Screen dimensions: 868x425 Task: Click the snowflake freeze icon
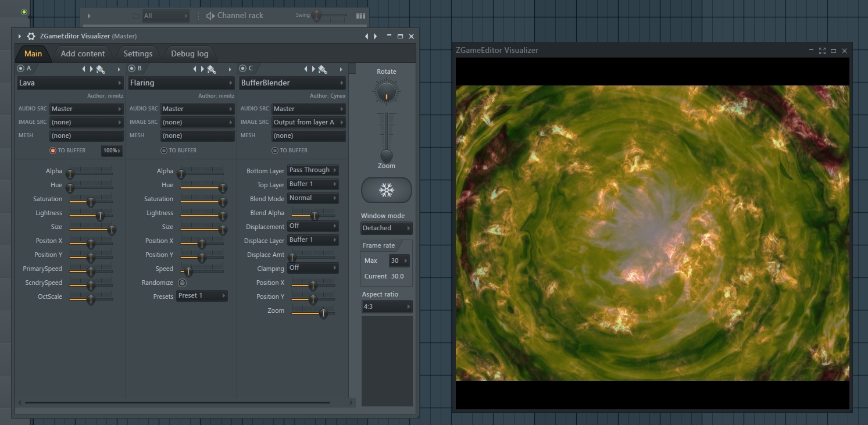click(x=386, y=190)
